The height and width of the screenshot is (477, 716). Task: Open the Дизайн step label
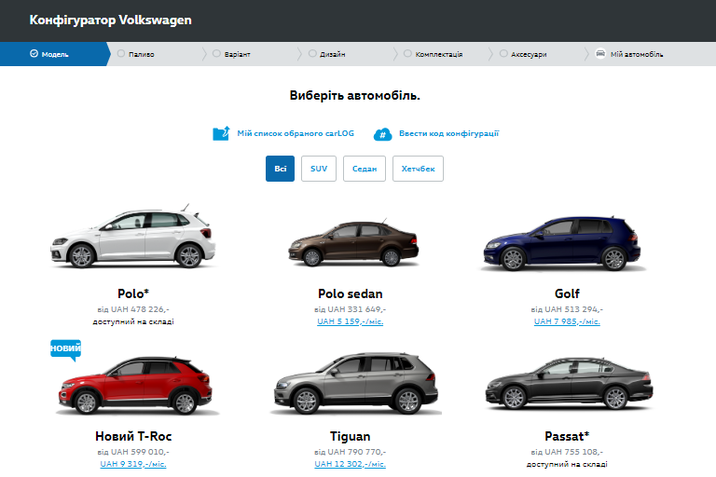(332, 54)
